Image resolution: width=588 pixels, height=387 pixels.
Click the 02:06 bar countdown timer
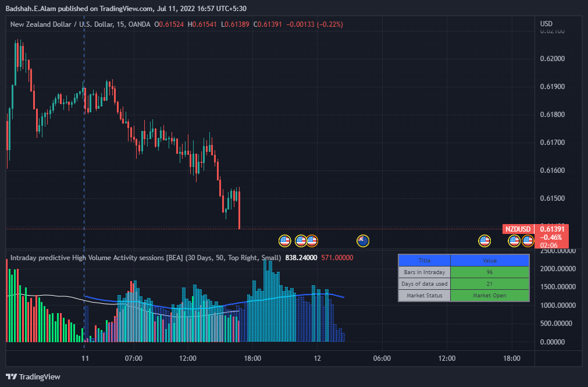548,246
